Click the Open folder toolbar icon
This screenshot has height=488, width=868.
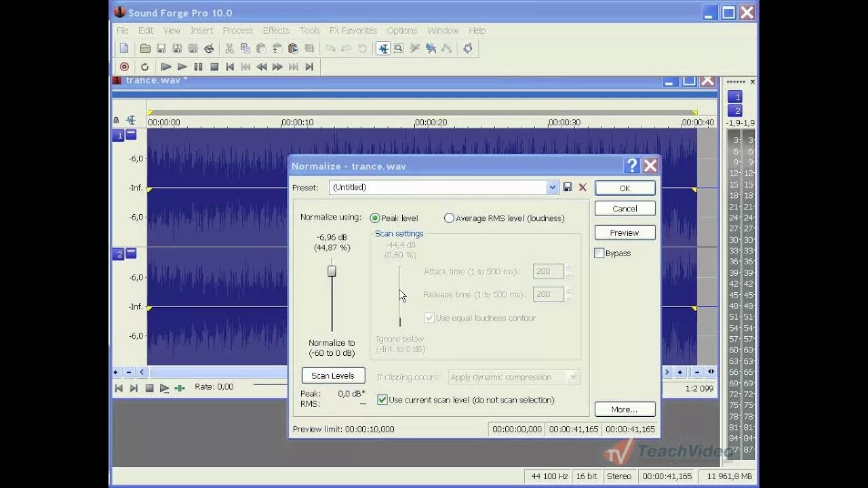[x=145, y=48]
